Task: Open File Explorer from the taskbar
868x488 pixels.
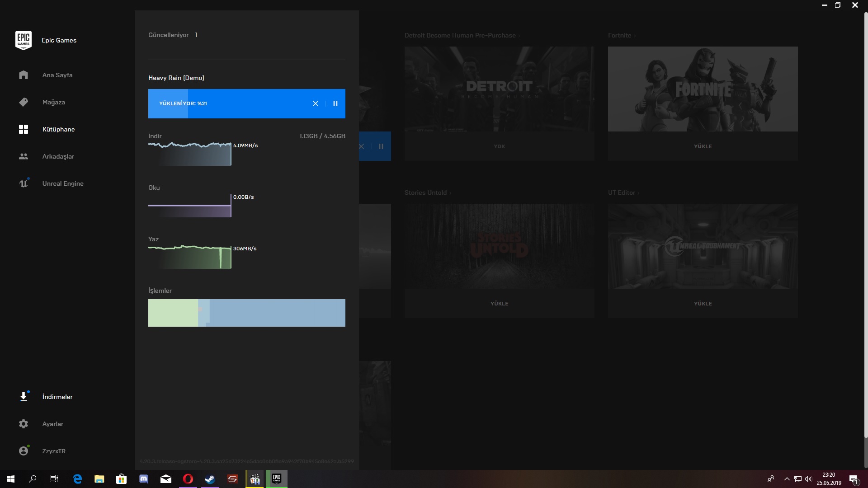Action: pyautogui.click(x=99, y=479)
